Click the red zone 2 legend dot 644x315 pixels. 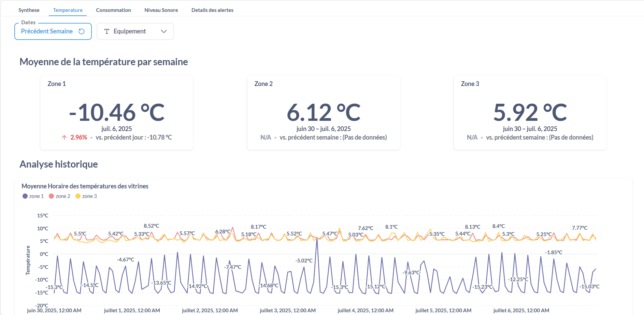[x=51, y=196]
